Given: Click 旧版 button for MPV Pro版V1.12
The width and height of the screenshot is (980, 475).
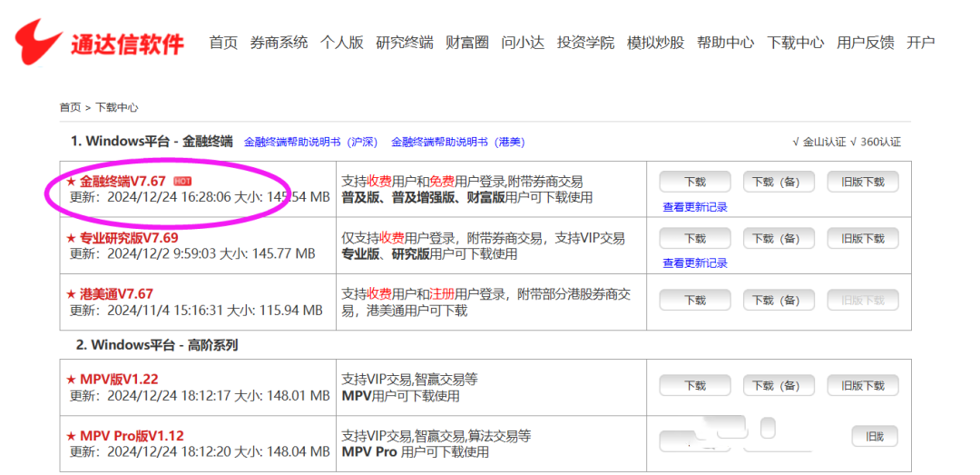Looking at the screenshot, I should 874,437.
